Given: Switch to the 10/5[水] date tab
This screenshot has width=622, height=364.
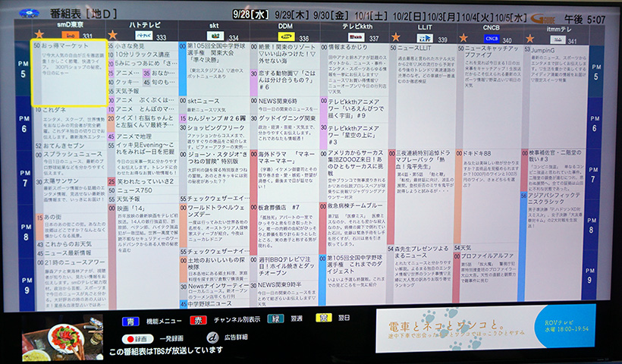Looking at the screenshot, I should [510, 18].
